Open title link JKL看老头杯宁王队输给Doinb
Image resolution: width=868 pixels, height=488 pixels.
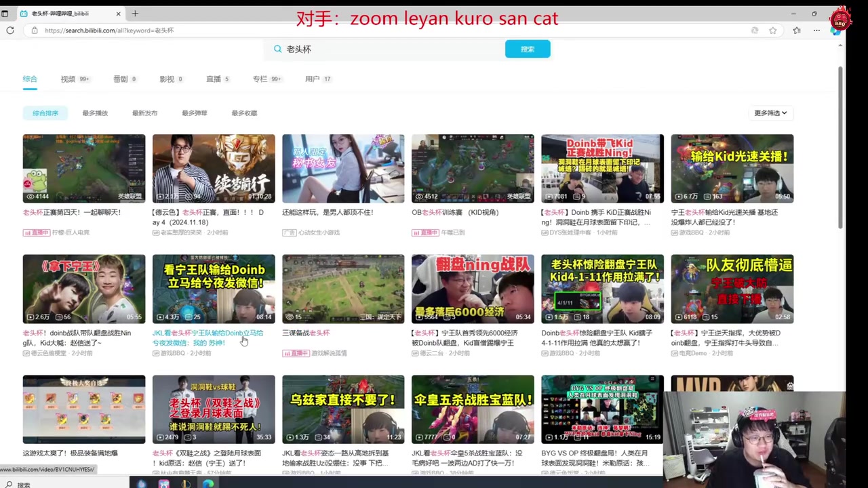coord(208,338)
